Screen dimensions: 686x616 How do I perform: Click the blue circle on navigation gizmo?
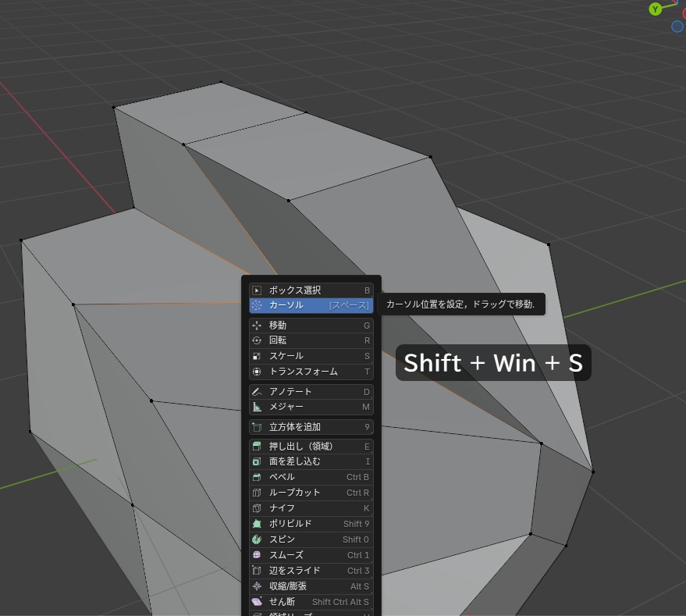(x=677, y=27)
